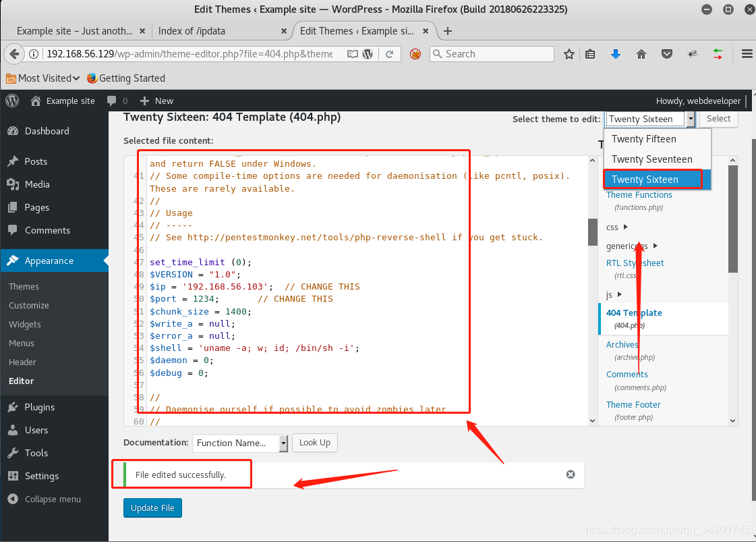Open Howdy, webdeveloper account menu
Screen dimensions: 756x542
698,101
